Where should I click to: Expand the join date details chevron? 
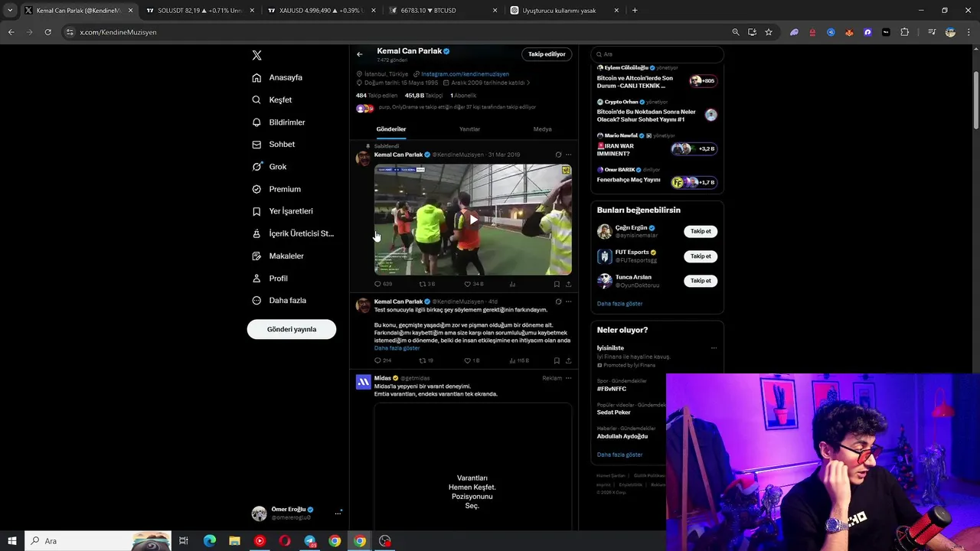[x=528, y=83]
